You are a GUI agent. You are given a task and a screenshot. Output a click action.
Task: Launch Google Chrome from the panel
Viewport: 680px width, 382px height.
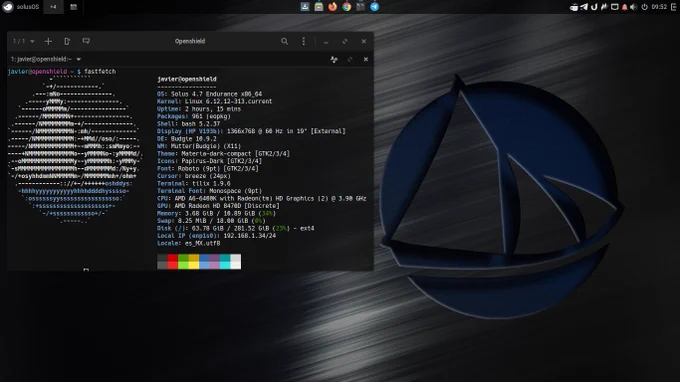pos(347,7)
